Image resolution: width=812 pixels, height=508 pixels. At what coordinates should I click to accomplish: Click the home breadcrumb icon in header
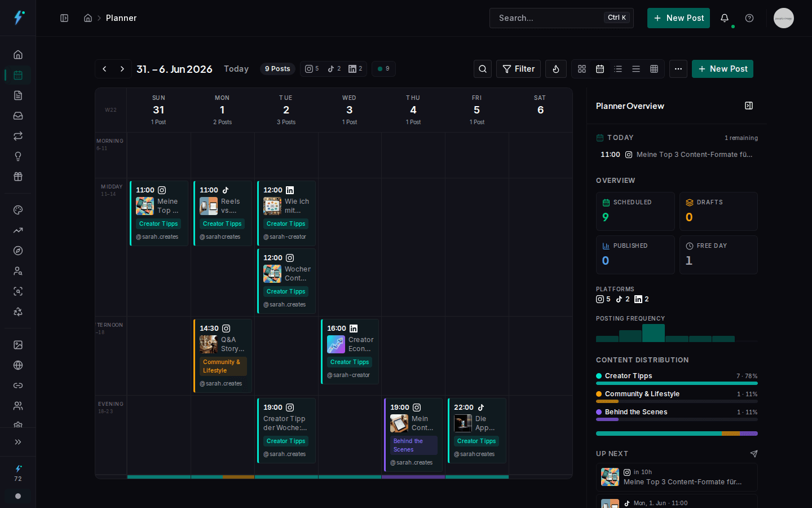click(x=88, y=18)
